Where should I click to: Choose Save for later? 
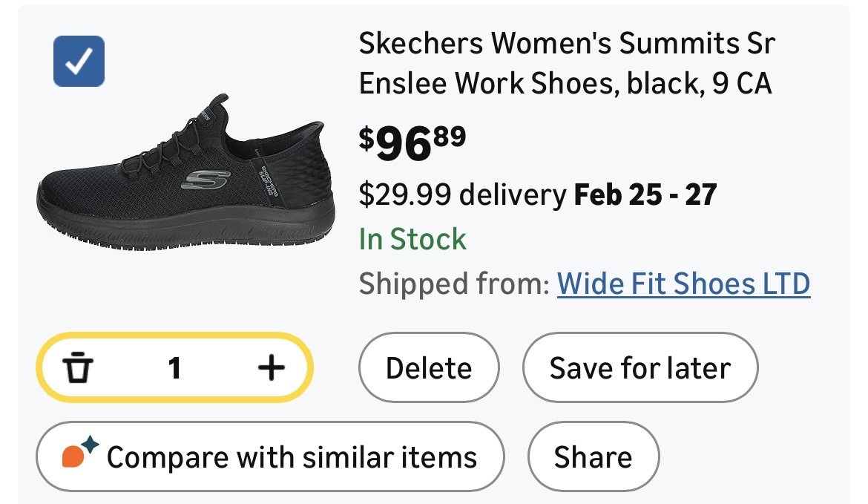click(640, 367)
